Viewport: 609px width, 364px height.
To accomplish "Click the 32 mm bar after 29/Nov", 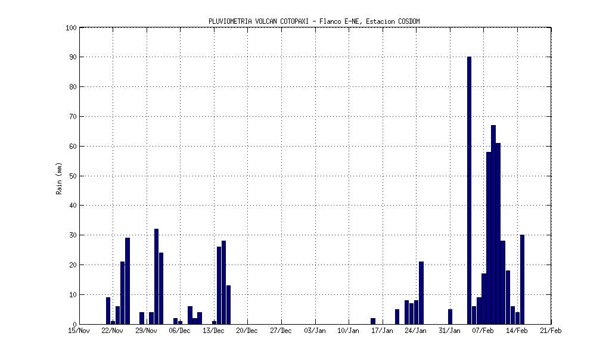I will 156,276.
